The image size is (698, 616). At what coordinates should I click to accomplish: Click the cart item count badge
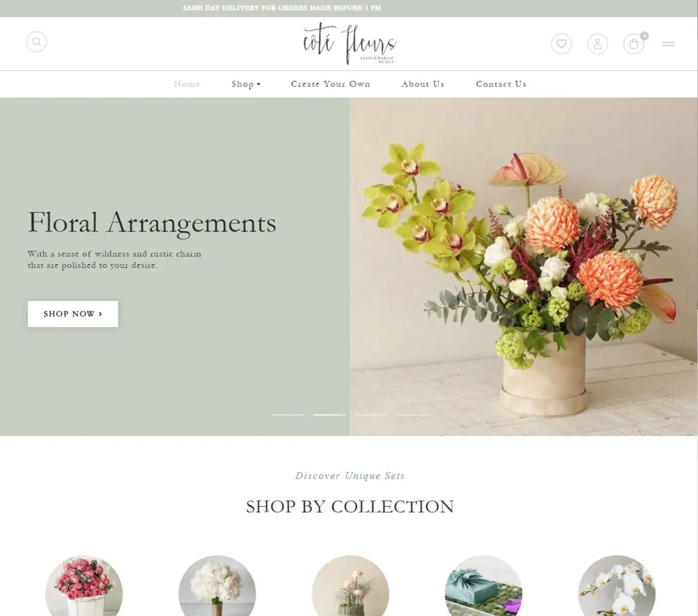(644, 35)
